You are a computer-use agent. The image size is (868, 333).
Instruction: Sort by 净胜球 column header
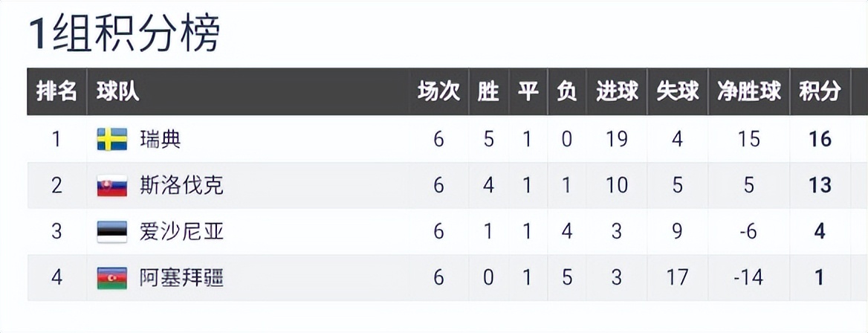coord(749,91)
